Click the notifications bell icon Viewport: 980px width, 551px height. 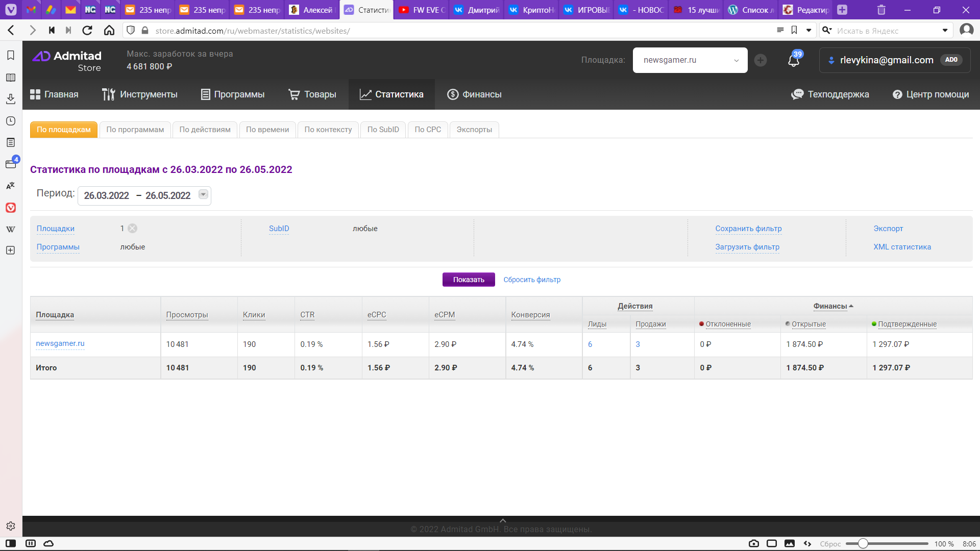pos(793,61)
